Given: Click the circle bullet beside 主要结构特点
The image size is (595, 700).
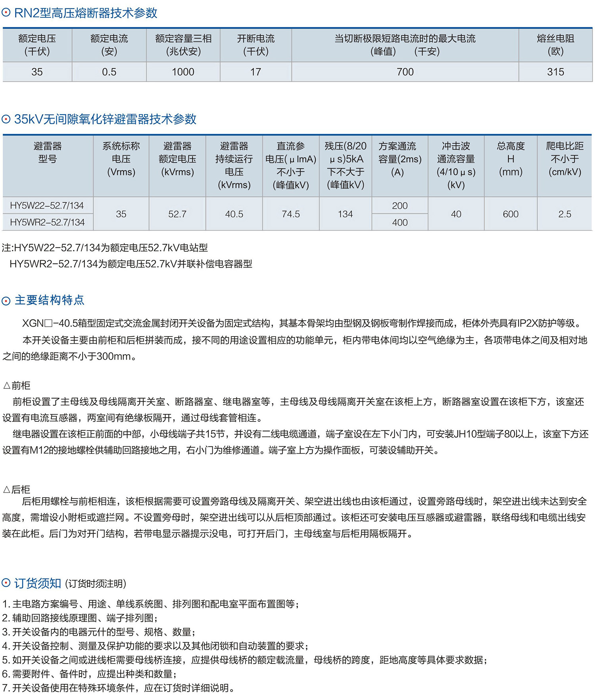Looking at the screenshot, I should tap(6, 301).
